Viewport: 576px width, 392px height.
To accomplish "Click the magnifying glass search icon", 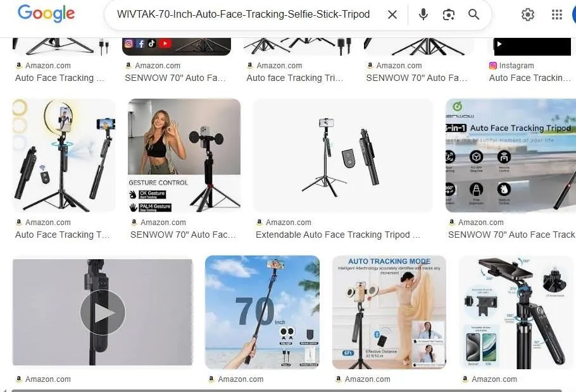I will pos(474,14).
